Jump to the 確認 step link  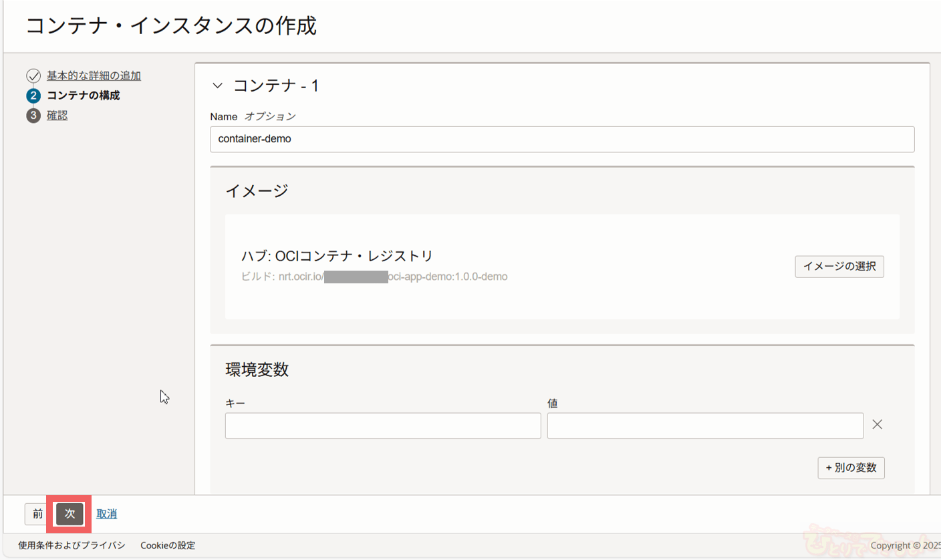coord(57,116)
